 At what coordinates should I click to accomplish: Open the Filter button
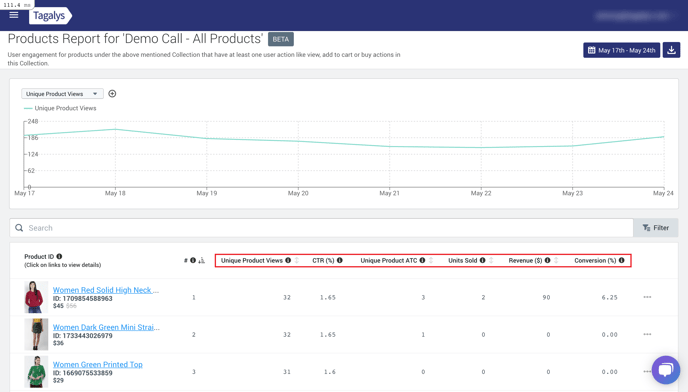[656, 228]
